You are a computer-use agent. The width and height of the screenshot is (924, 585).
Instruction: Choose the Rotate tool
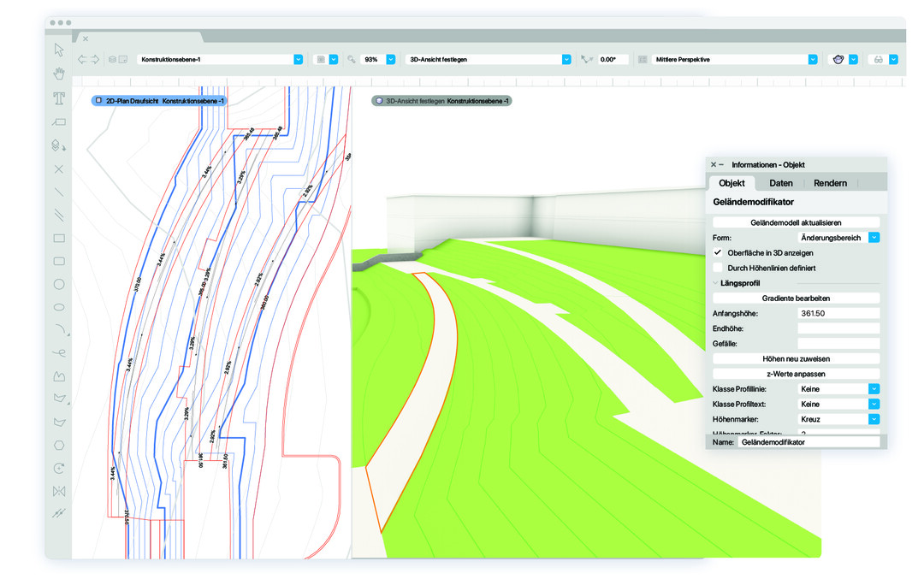click(59, 469)
